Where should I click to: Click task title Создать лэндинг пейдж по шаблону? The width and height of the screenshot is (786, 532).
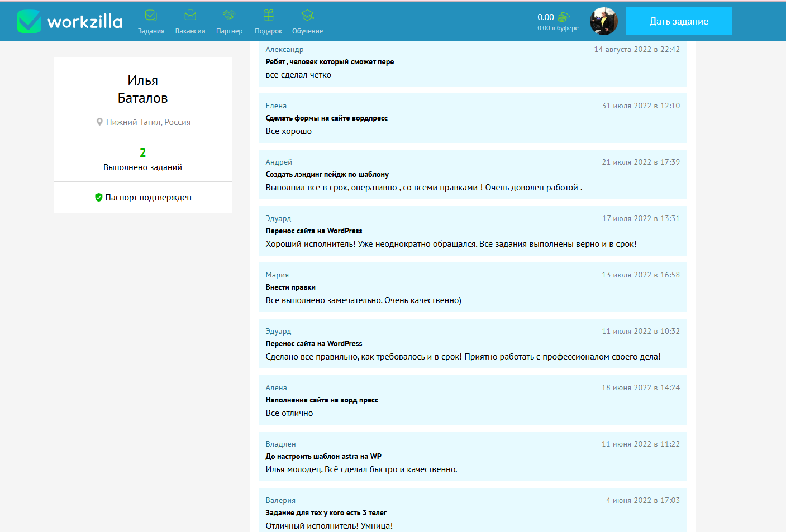click(x=327, y=175)
